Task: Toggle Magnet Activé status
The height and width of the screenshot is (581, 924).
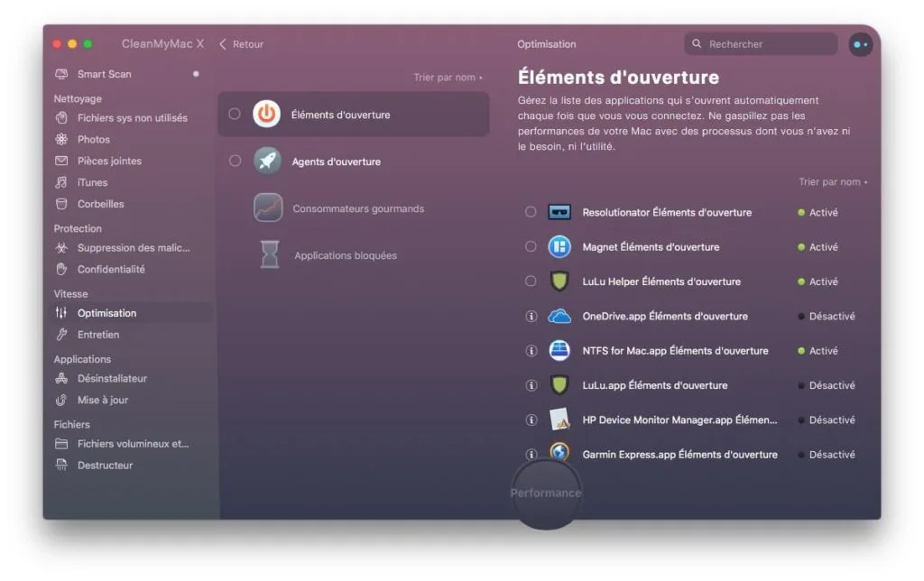Action: click(x=818, y=247)
